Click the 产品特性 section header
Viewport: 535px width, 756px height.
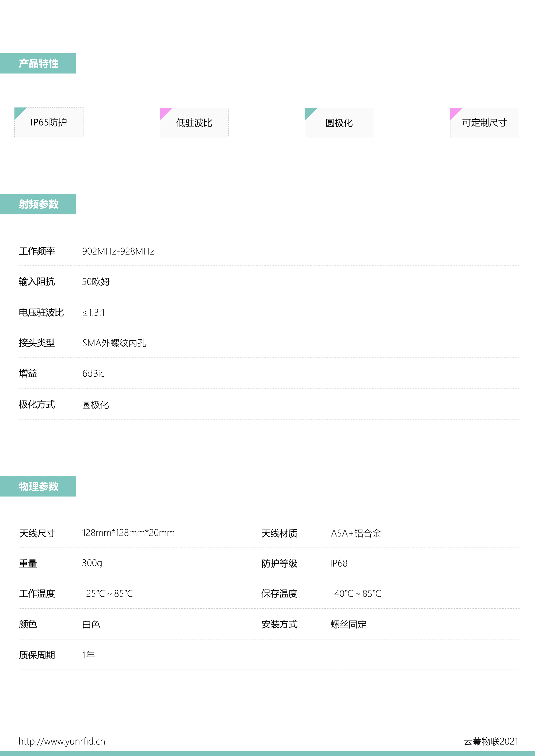38,63
